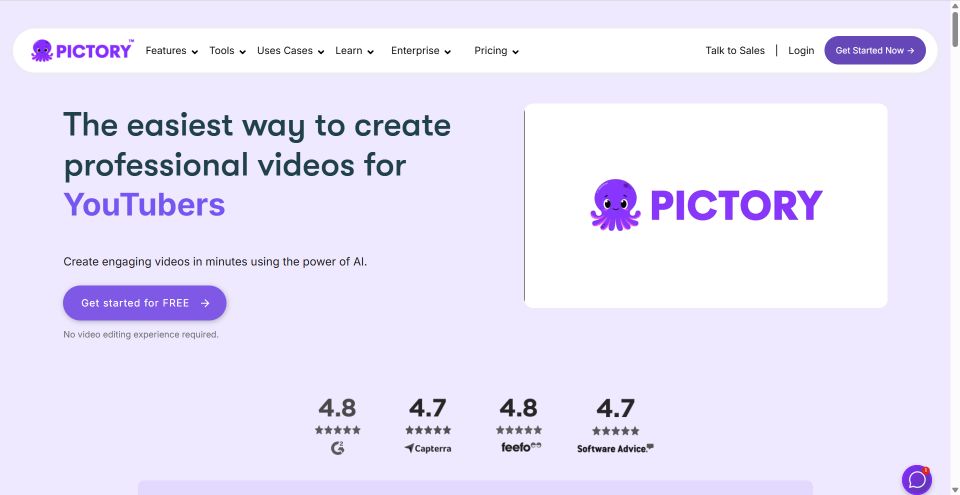960x495 pixels.
Task: Expand the Learn chevron
Action: tap(370, 52)
